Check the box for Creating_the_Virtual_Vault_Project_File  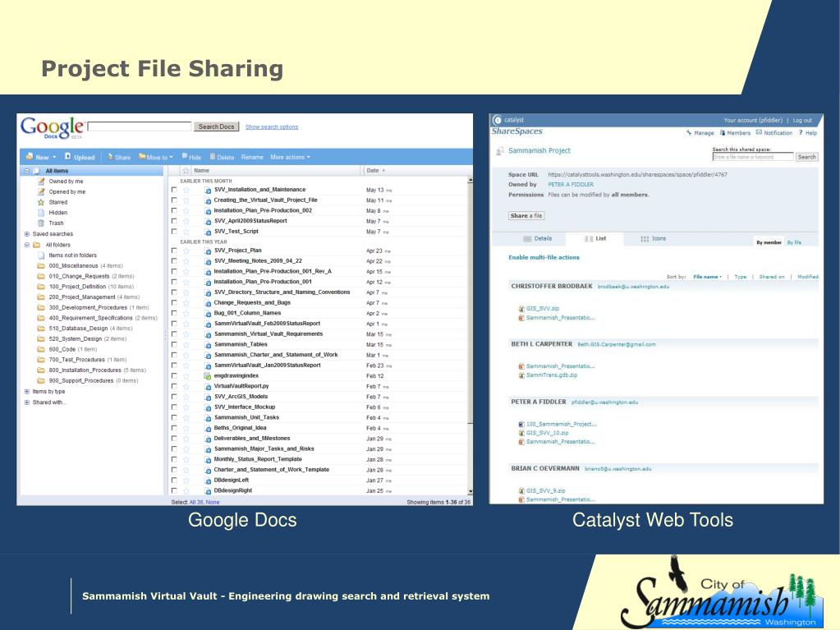point(174,200)
